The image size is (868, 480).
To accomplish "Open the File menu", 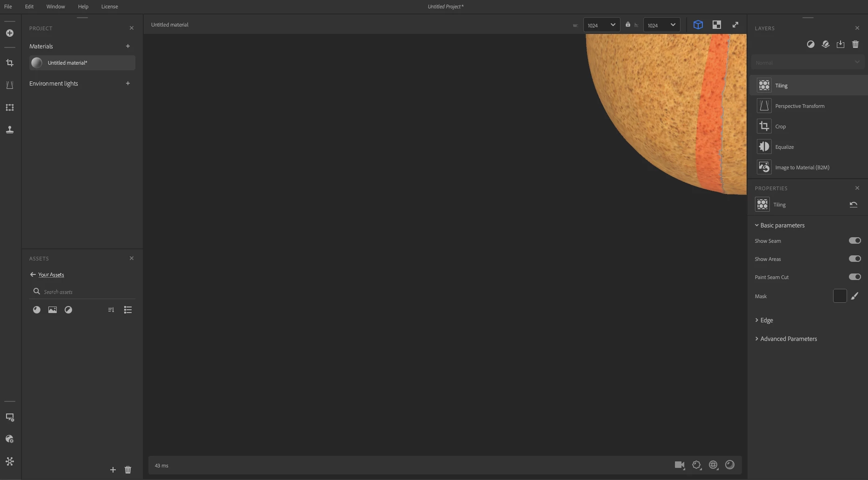I will click(x=8, y=7).
